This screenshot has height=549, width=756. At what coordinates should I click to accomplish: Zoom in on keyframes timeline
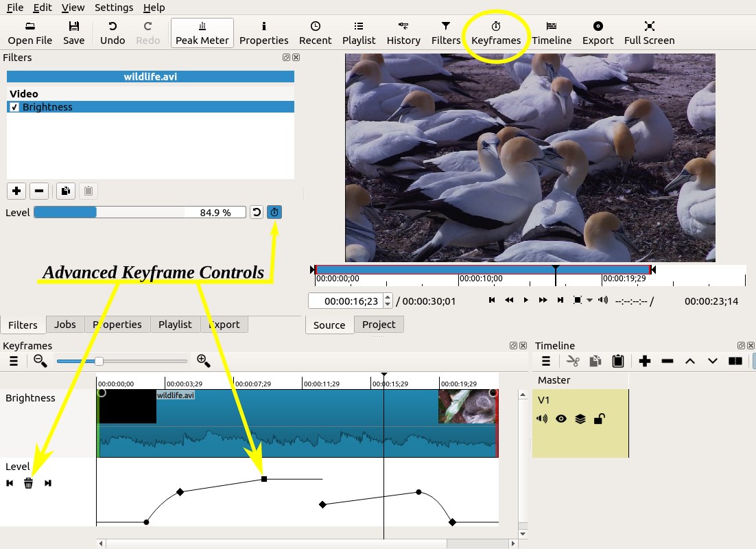pyautogui.click(x=203, y=360)
